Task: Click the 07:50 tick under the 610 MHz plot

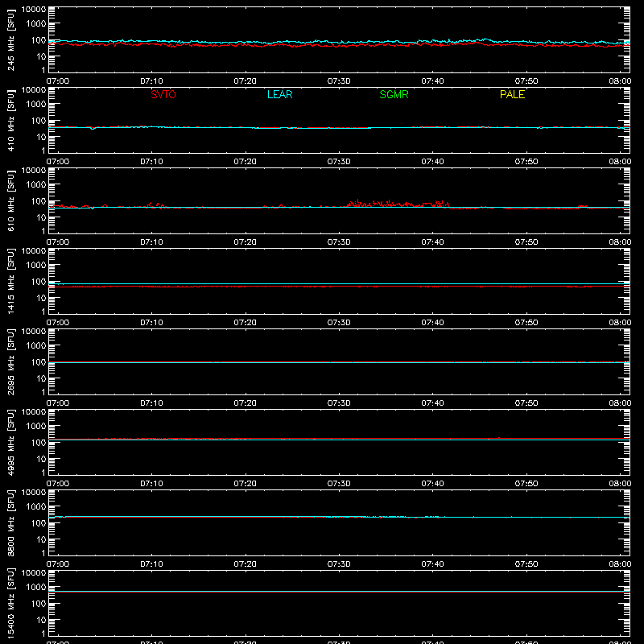Action: coord(526,242)
